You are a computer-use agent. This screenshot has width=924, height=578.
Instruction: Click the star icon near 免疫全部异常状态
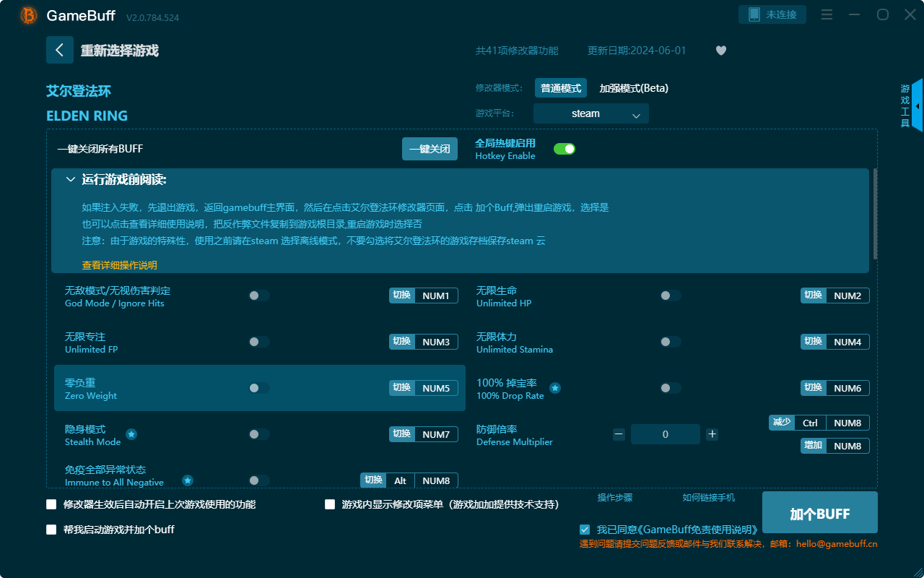(187, 480)
